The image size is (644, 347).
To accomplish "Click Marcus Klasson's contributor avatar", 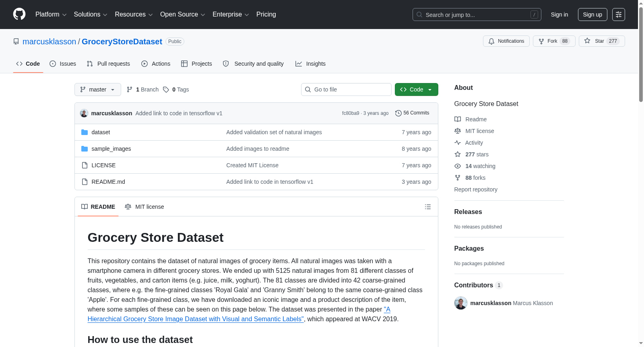I will (461, 303).
